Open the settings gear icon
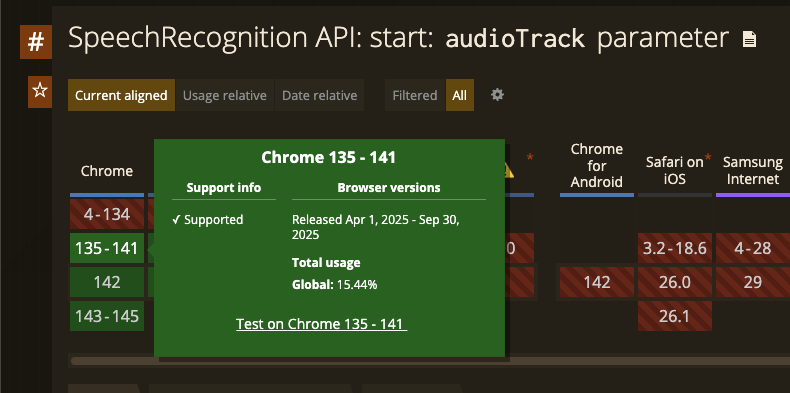Screen dimensions: 790x393 pyautogui.click(x=497, y=95)
